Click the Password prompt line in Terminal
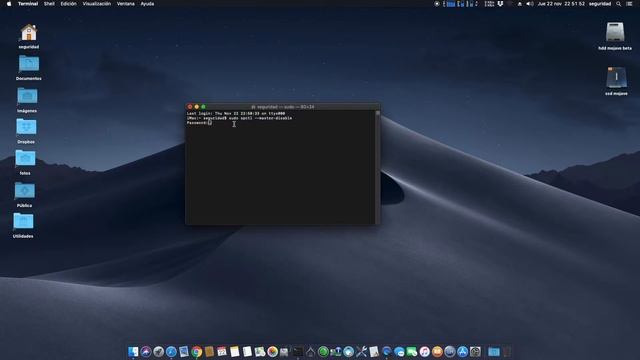This screenshot has height=360, width=640. (199, 122)
